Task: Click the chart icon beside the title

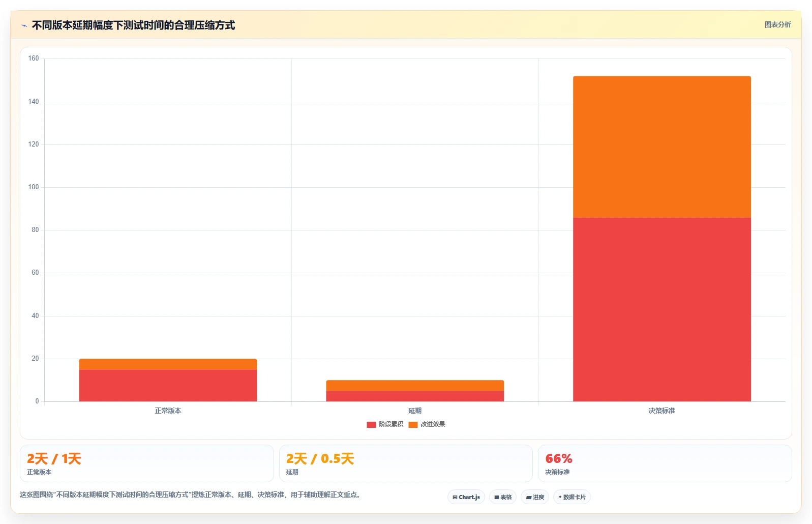Action: click(24, 25)
